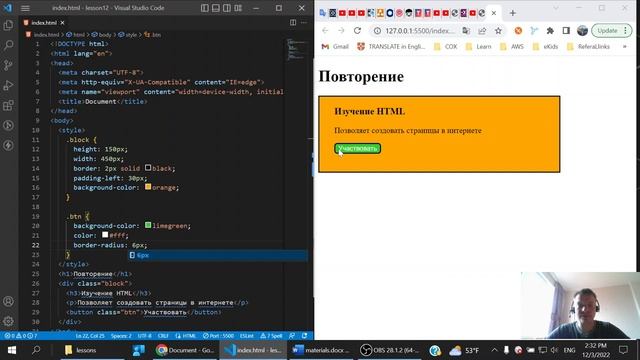Open the Source Control view

pos(8,65)
